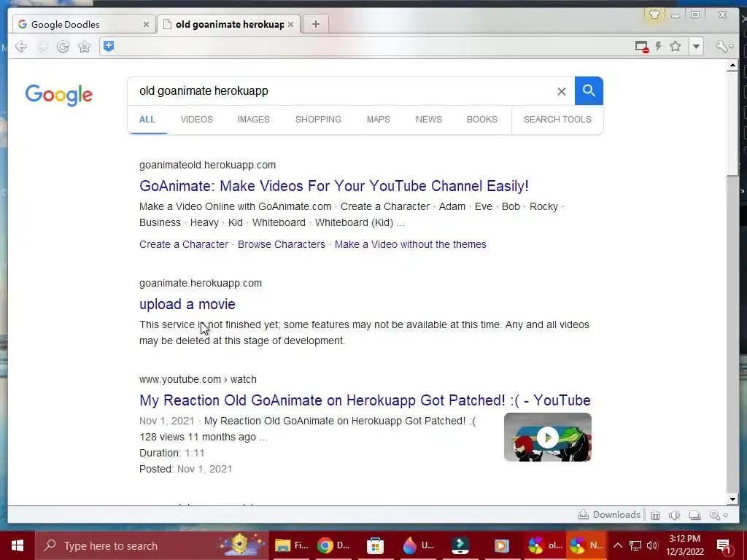Image resolution: width=747 pixels, height=560 pixels.
Task: Open the media player icon in taskbar
Action: click(501, 545)
